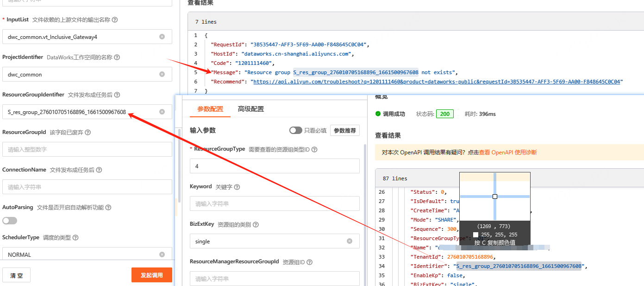
Task: Open help icon beside ResourceManagerResourceGroupId label
Action: pyautogui.click(x=309, y=262)
